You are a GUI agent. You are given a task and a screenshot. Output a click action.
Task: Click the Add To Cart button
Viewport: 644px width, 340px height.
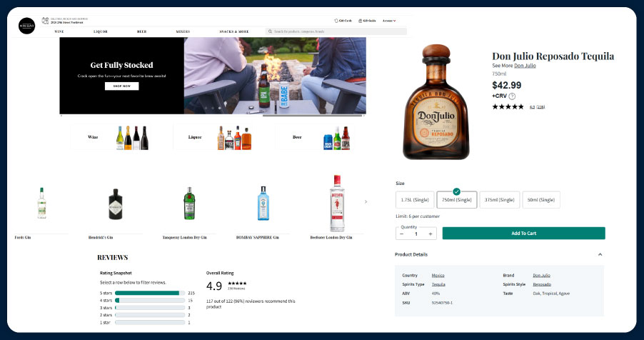[x=523, y=234]
